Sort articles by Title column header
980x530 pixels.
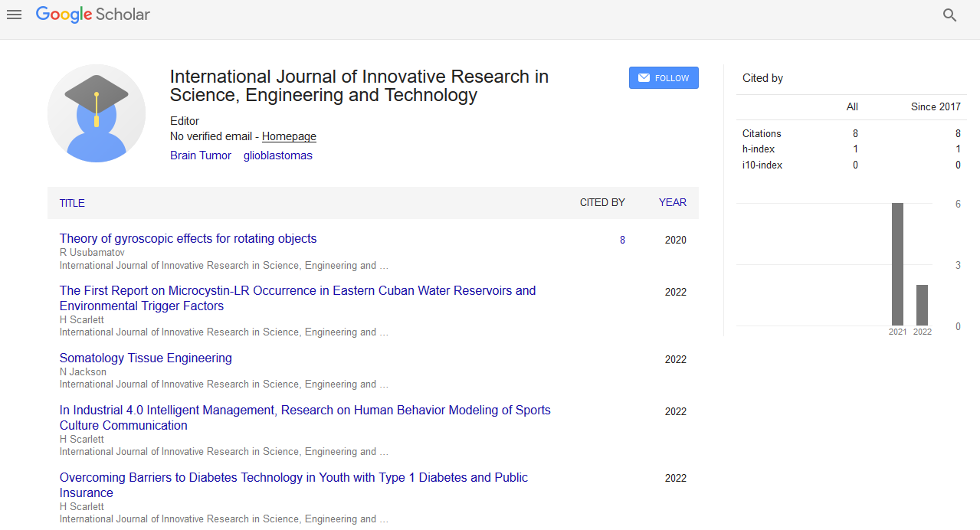[x=72, y=203]
